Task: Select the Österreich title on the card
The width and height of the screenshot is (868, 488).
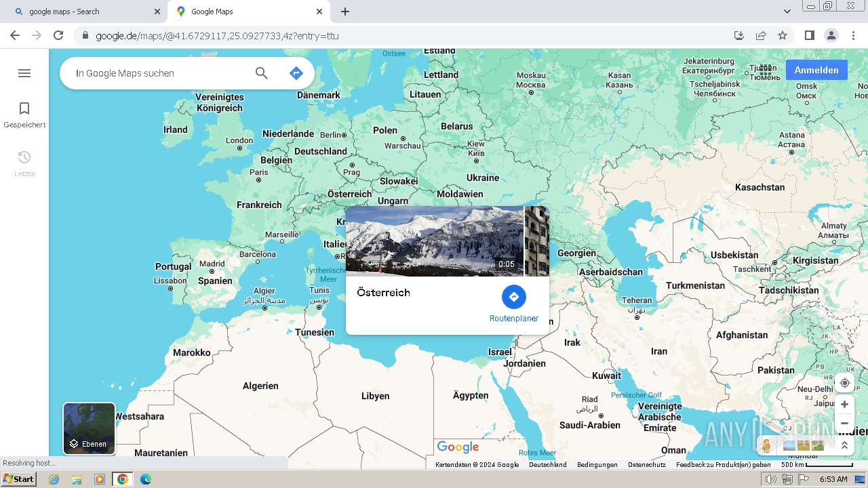Action: [x=384, y=293]
